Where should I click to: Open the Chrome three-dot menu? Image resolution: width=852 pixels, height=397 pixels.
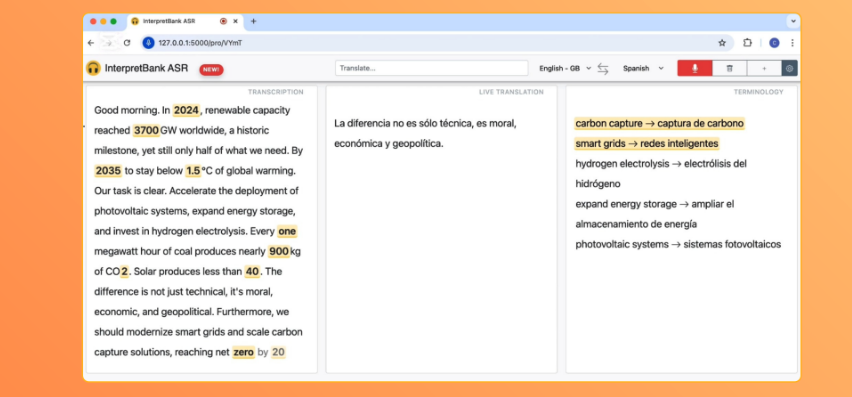click(792, 43)
